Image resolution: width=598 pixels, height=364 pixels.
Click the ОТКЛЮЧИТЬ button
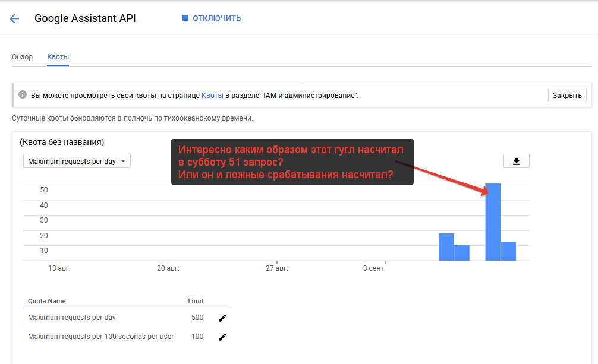coord(217,18)
